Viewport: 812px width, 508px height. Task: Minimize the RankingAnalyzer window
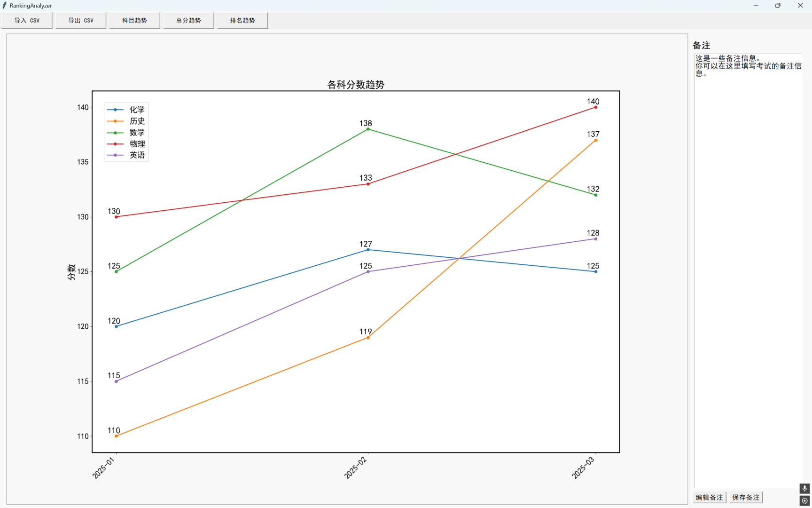tap(756, 6)
